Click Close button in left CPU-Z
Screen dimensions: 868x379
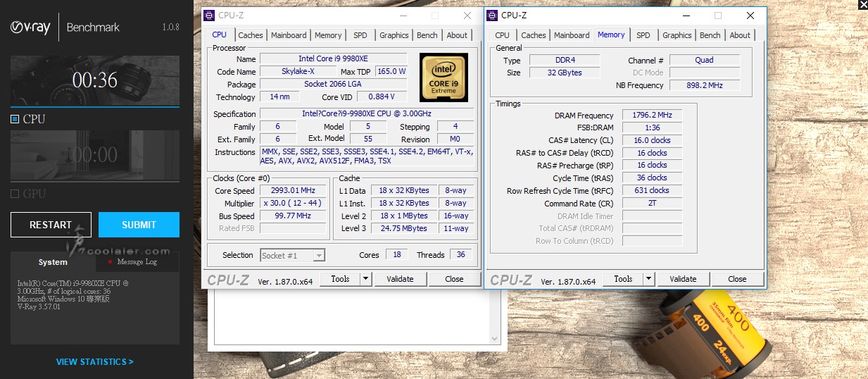455,279
